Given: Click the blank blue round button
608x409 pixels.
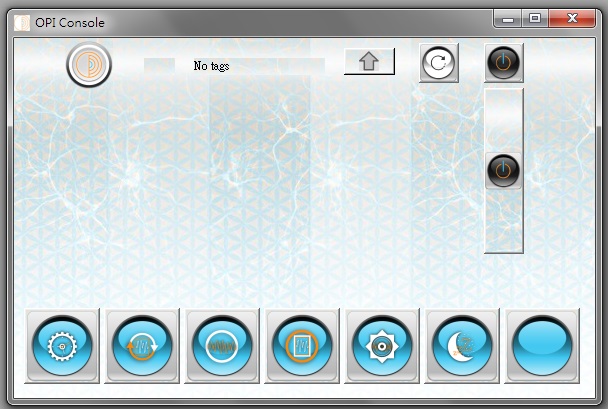Looking at the screenshot, I should (x=542, y=346).
